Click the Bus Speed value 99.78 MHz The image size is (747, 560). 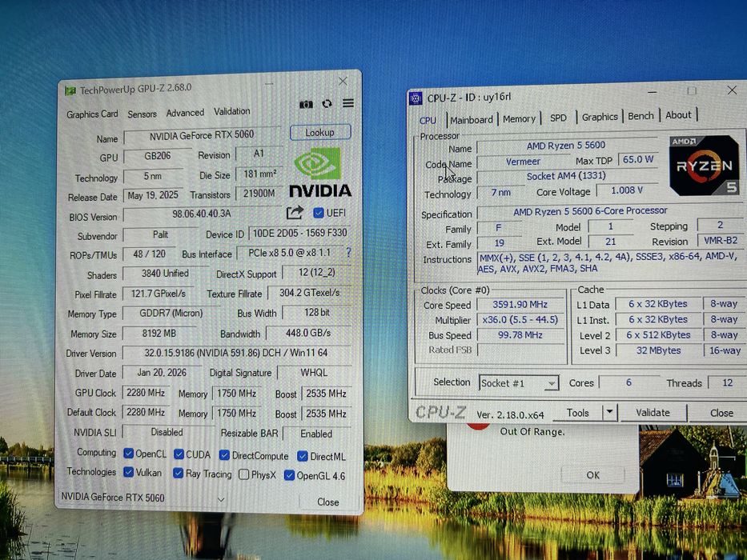(x=520, y=334)
